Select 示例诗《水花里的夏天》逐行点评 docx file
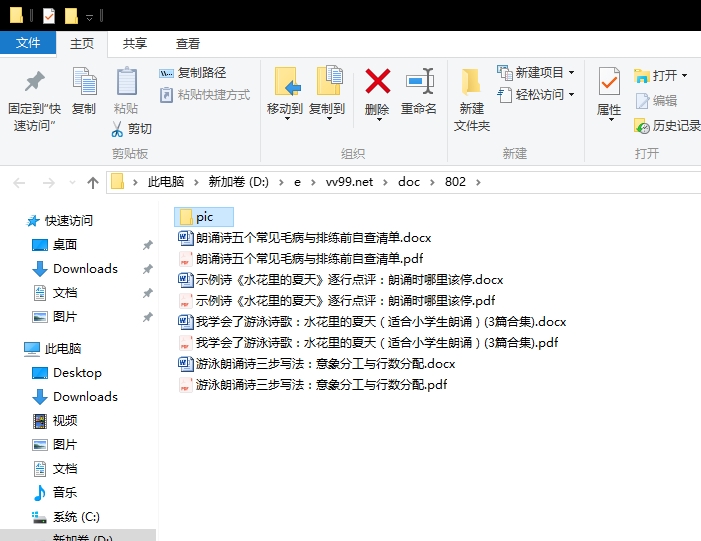 point(341,280)
